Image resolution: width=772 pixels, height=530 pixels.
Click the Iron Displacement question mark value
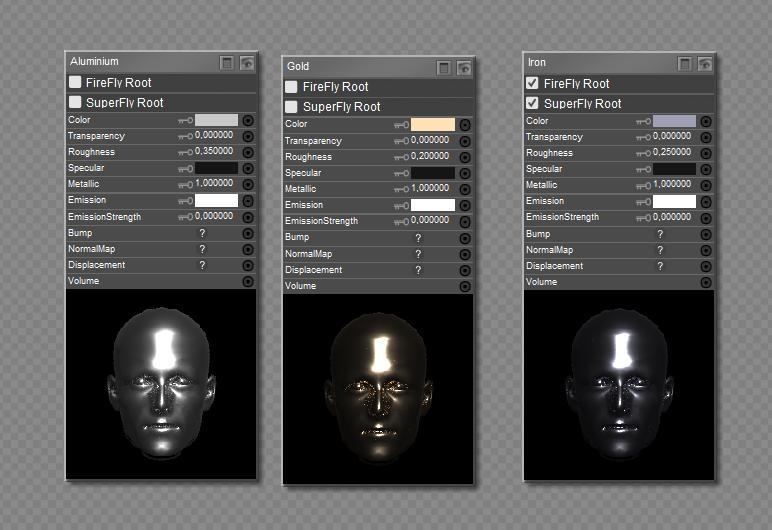[x=660, y=266]
